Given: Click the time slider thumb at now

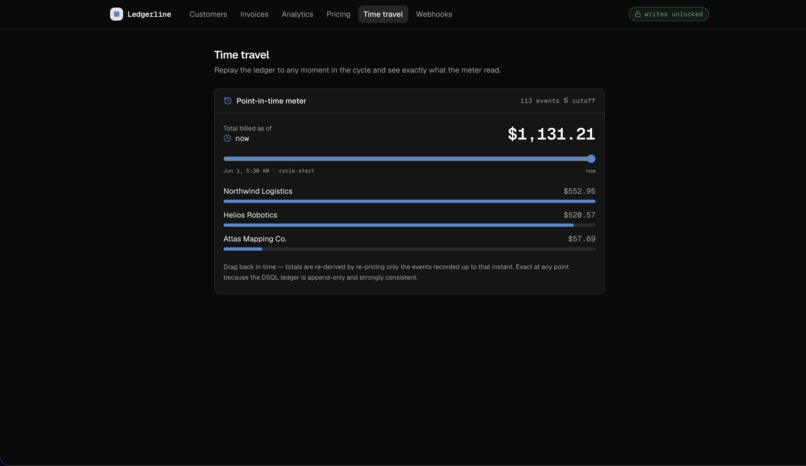Looking at the screenshot, I should (x=591, y=159).
